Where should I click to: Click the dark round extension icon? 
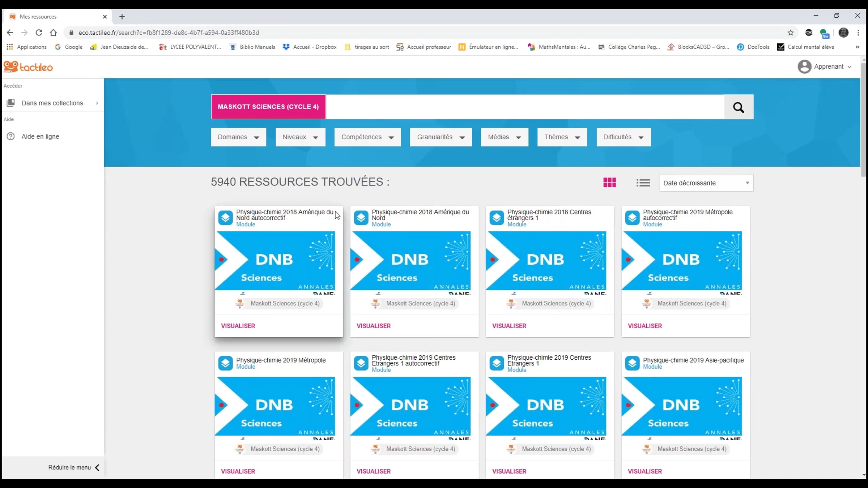click(809, 33)
